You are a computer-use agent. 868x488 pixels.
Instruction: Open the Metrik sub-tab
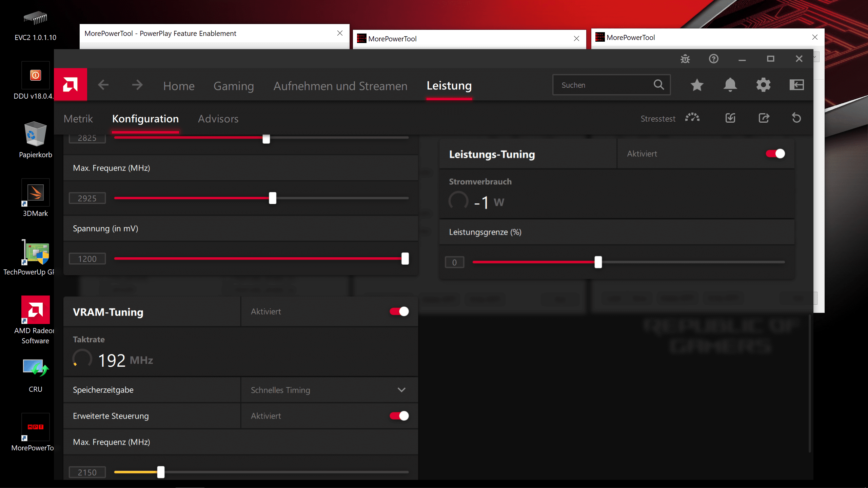pyautogui.click(x=78, y=119)
